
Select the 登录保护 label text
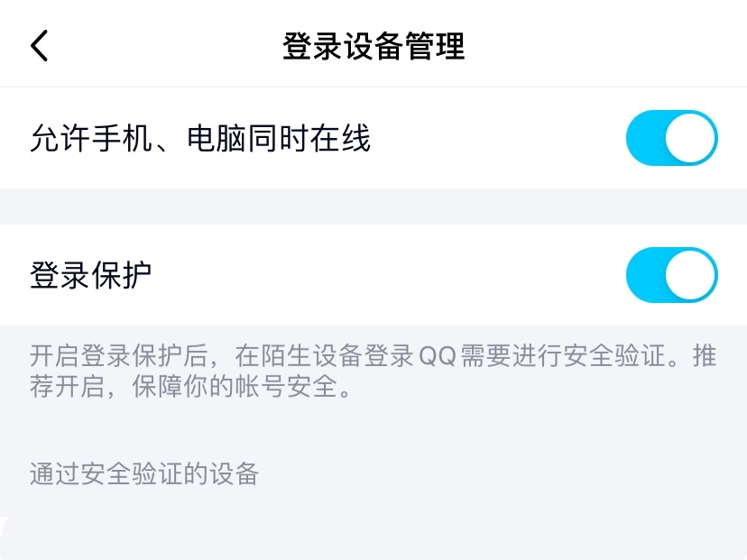pyautogui.click(x=90, y=275)
